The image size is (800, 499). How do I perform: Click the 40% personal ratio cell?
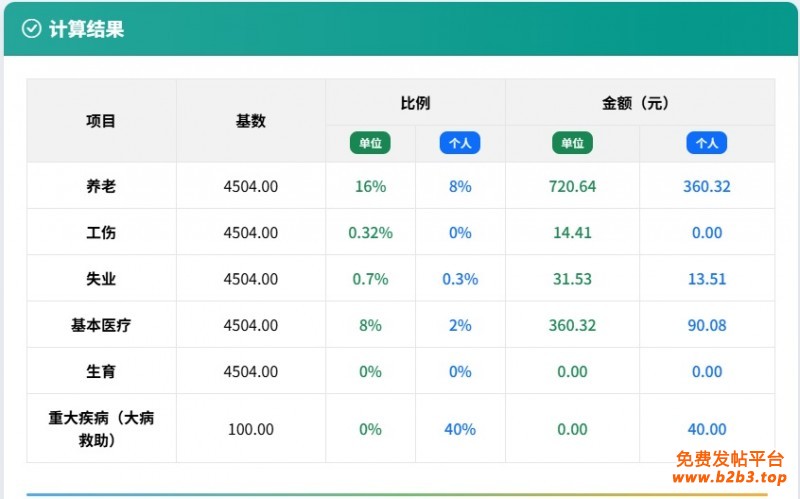click(460, 429)
